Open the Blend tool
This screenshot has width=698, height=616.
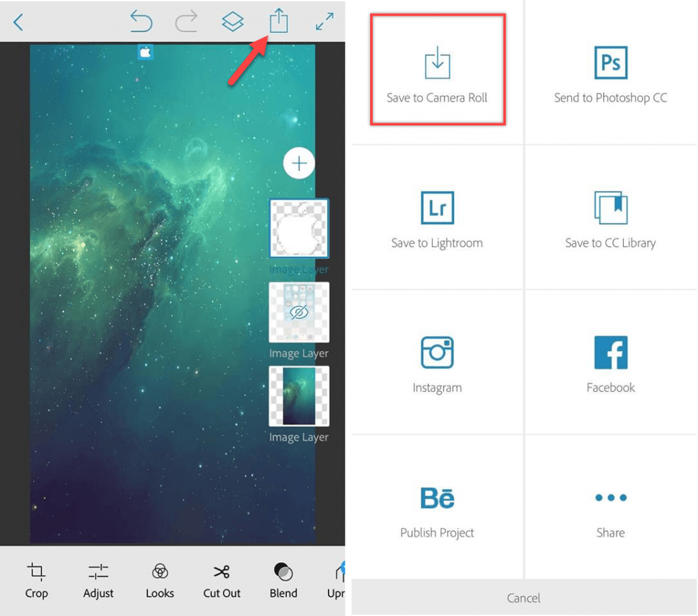pyautogui.click(x=283, y=580)
